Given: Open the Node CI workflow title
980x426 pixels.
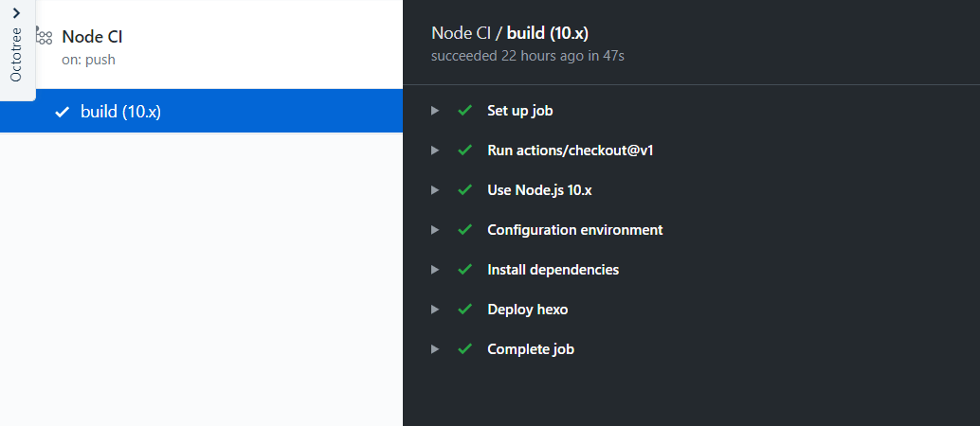Looking at the screenshot, I should pos(92,37).
